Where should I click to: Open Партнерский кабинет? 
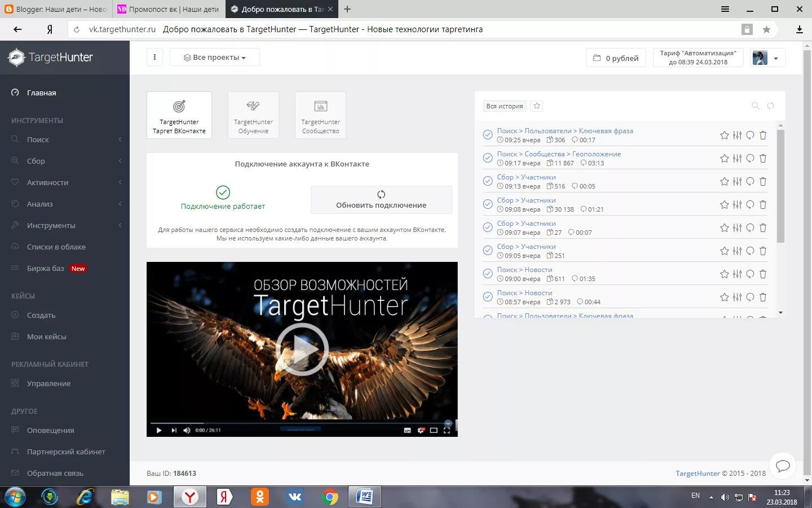click(65, 452)
